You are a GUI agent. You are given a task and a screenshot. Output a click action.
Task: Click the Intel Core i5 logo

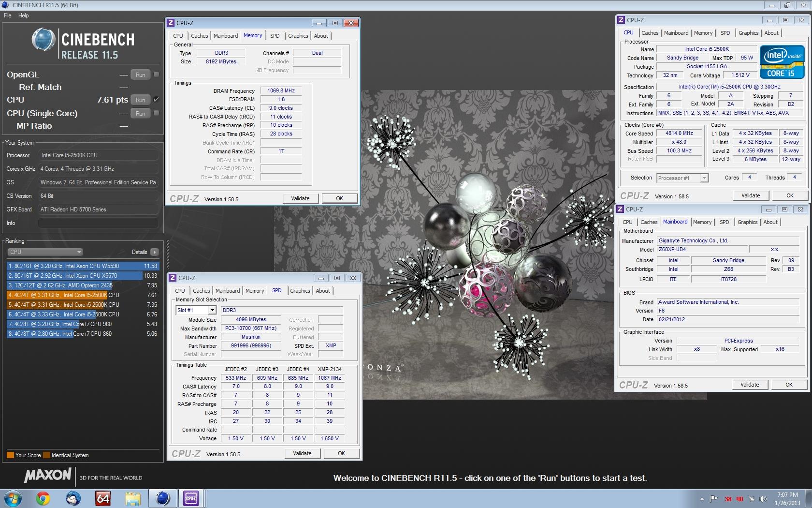pyautogui.click(x=782, y=61)
